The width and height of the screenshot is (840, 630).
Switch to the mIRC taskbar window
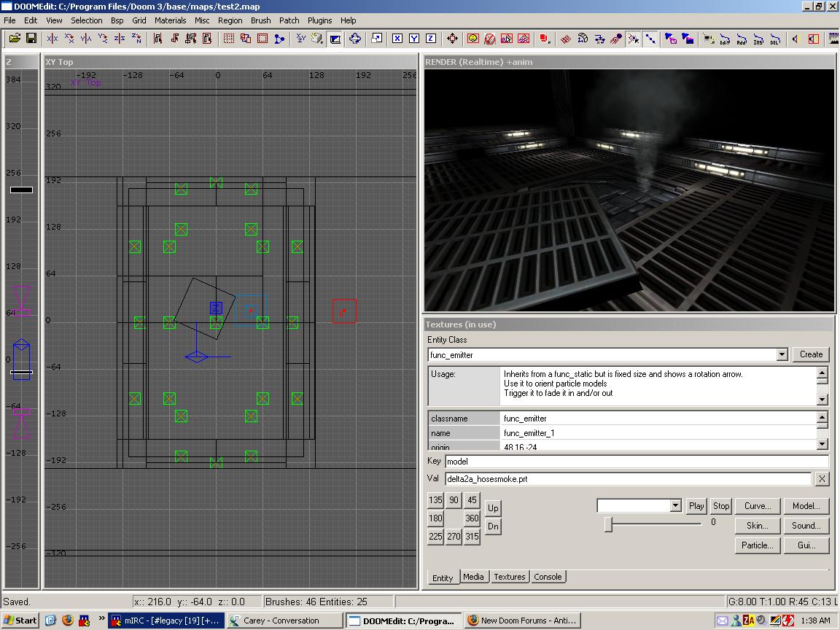(166, 621)
